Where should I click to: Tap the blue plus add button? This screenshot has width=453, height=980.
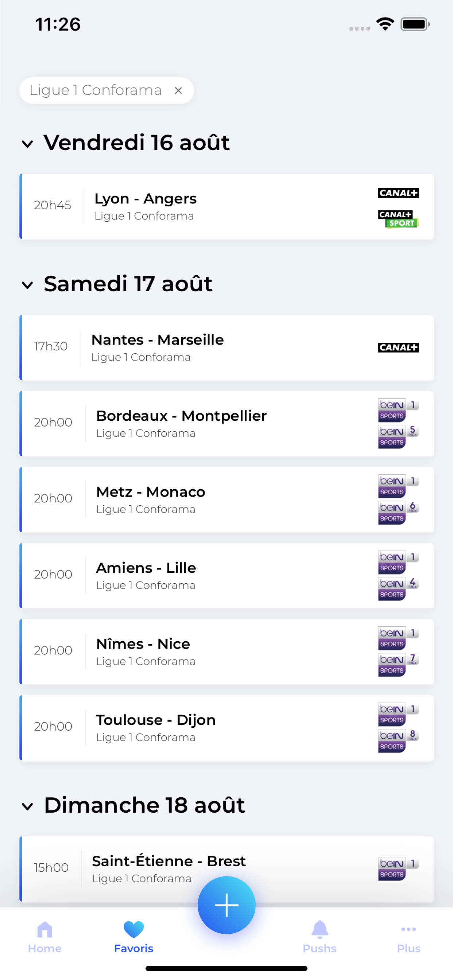[226, 905]
